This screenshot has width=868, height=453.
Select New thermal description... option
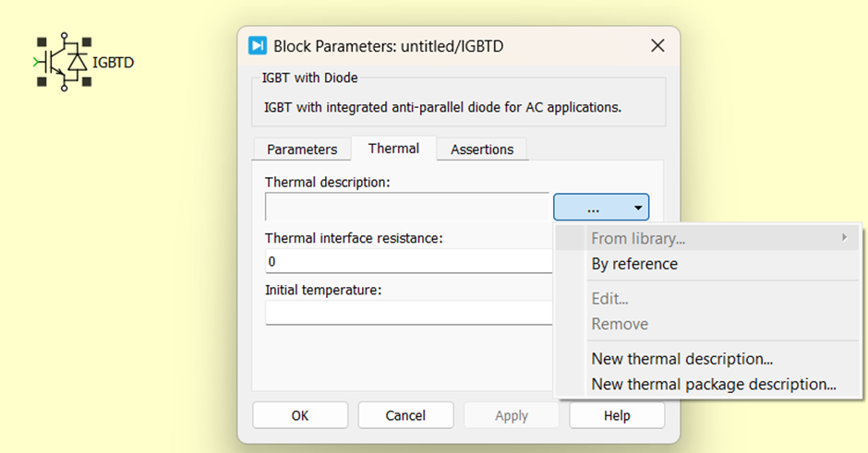[681, 359]
